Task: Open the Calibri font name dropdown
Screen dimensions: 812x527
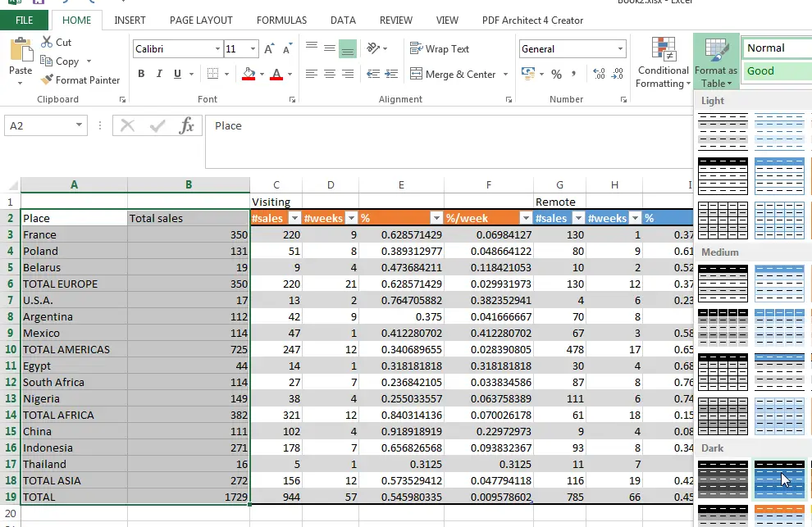Action: (x=218, y=48)
